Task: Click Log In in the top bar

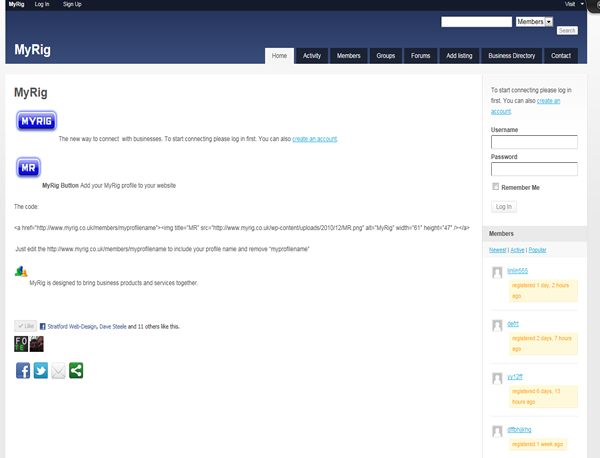Action: [42, 4]
